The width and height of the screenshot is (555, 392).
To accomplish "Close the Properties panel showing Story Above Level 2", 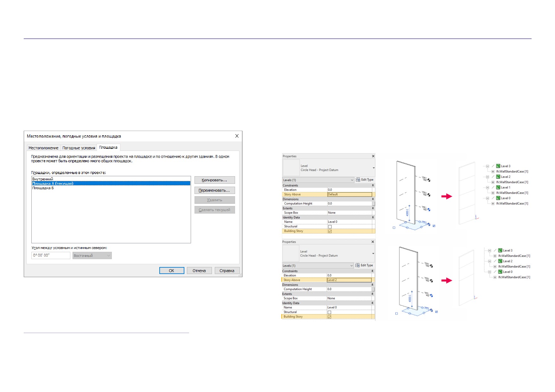I will pos(373,242).
